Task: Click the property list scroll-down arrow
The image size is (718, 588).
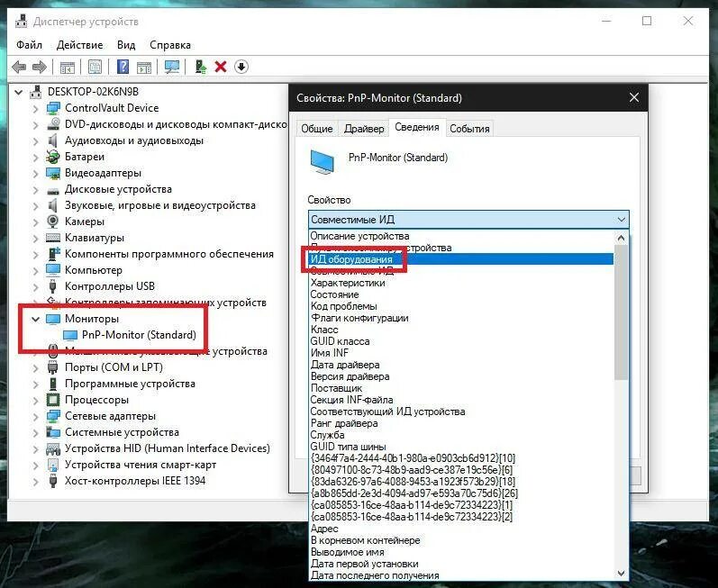Action: click(621, 574)
